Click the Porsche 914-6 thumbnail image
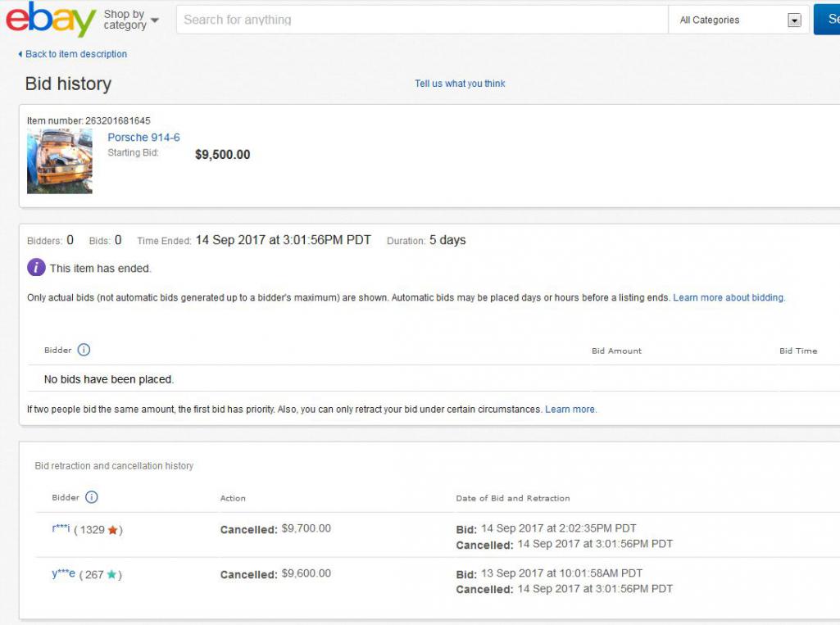The image size is (840, 625). pyautogui.click(x=60, y=161)
